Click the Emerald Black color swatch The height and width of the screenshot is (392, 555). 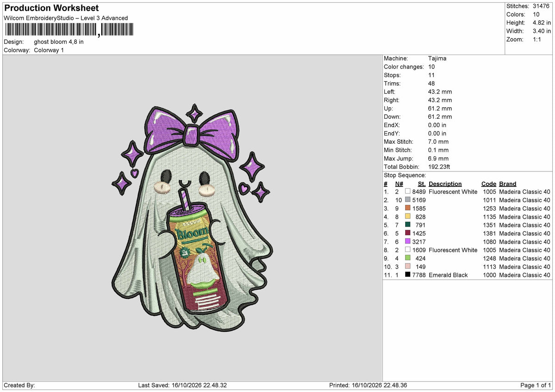point(407,275)
